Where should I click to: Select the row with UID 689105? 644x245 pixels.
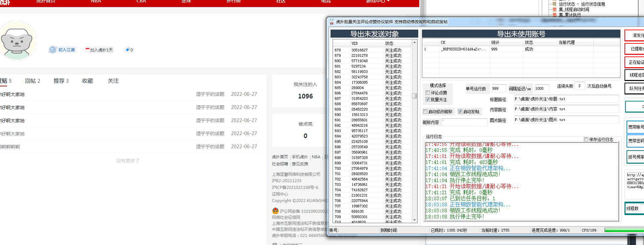pos(372,211)
